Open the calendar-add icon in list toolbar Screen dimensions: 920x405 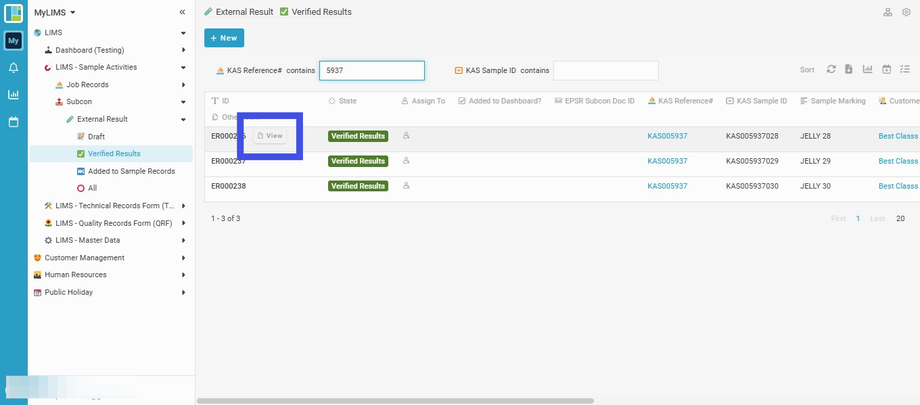(x=887, y=69)
